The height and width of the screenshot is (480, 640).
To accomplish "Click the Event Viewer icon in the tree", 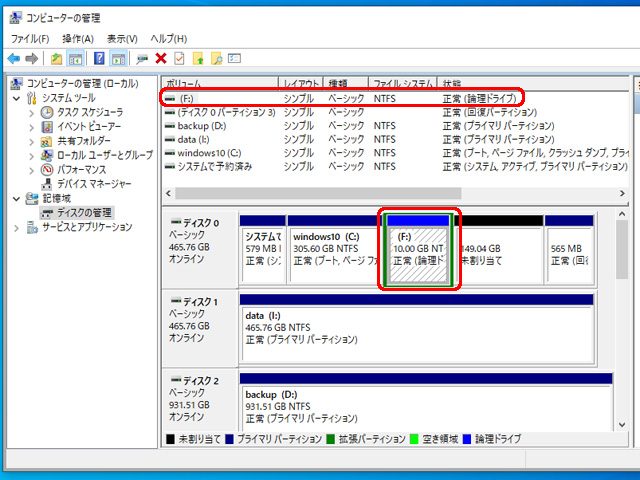I will click(47, 127).
